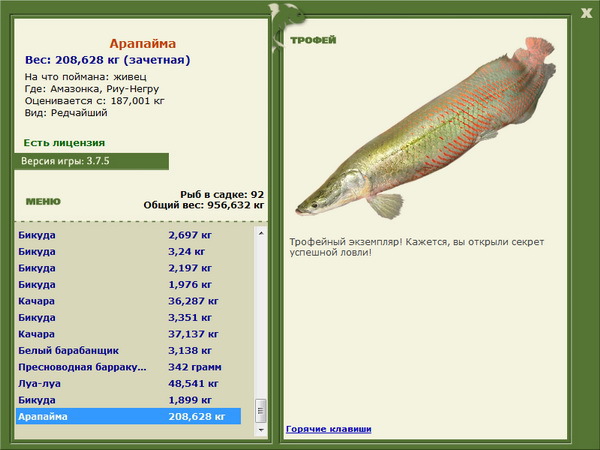Image resolution: width=600 pixels, height=450 pixels.
Task: Click the Есть лицензия label
Action: [x=64, y=143]
